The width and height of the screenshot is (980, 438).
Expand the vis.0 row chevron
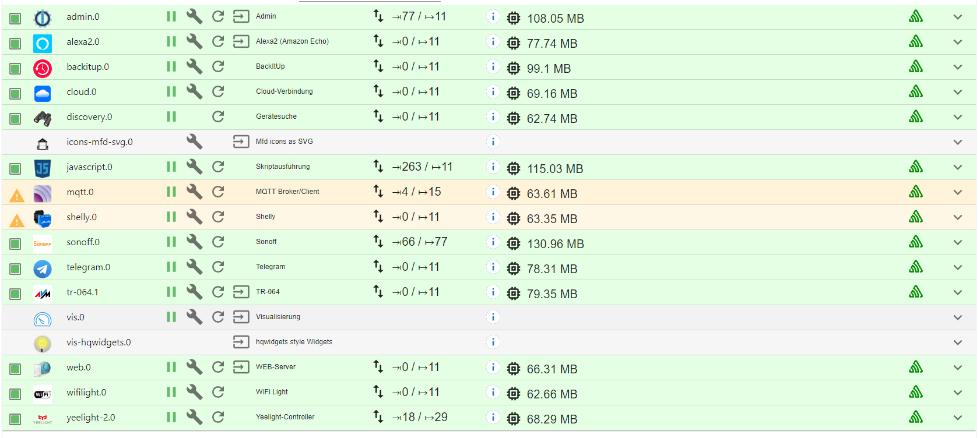pos(957,317)
